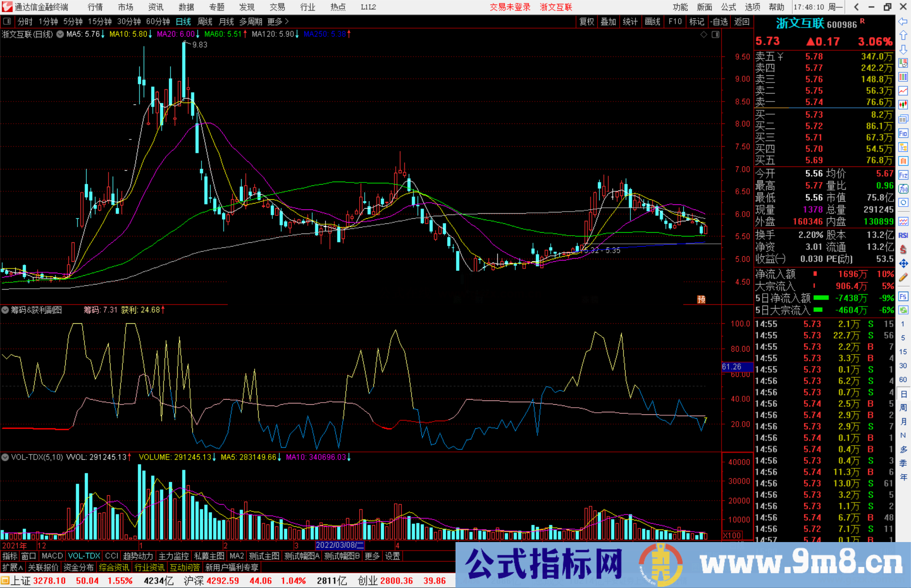Open the candlestick chart sidebar icon
911x588 pixels.
pyautogui.click(x=903, y=105)
